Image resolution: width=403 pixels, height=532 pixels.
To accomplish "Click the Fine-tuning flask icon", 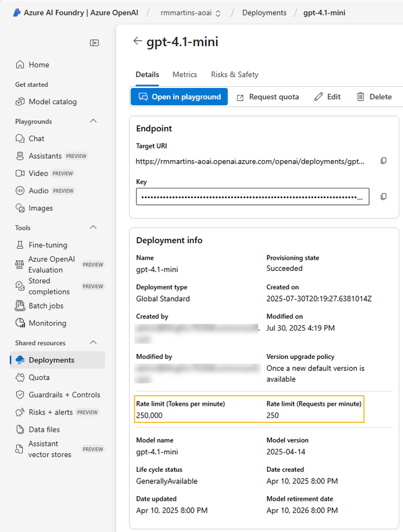I will pos(20,244).
